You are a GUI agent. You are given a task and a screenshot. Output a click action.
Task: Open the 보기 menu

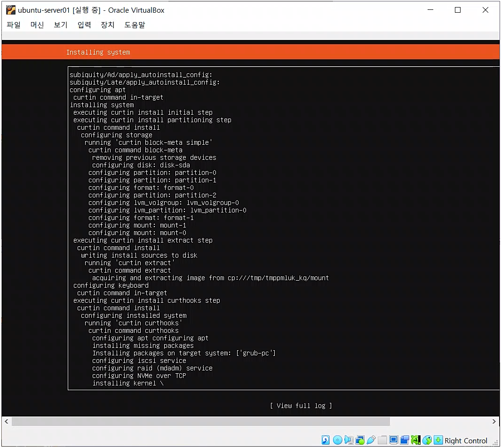pyautogui.click(x=61, y=25)
